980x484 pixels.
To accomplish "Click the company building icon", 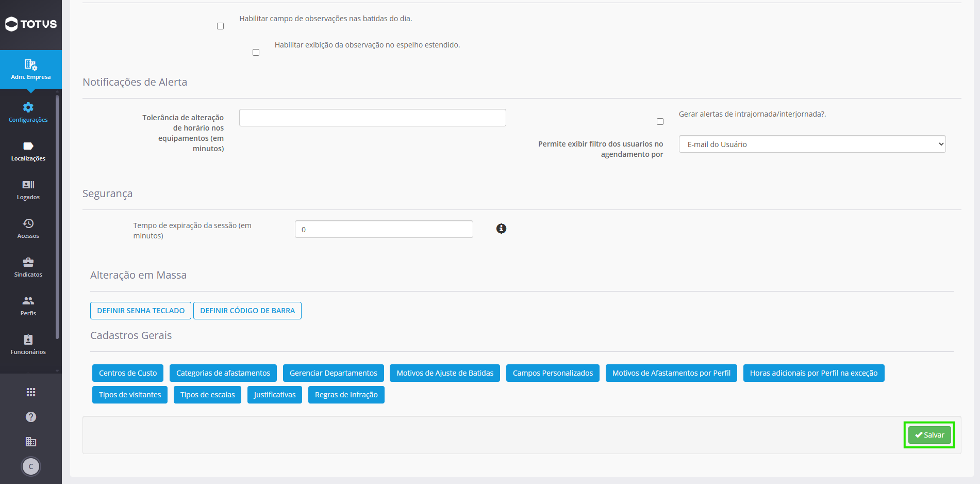I will (31, 442).
